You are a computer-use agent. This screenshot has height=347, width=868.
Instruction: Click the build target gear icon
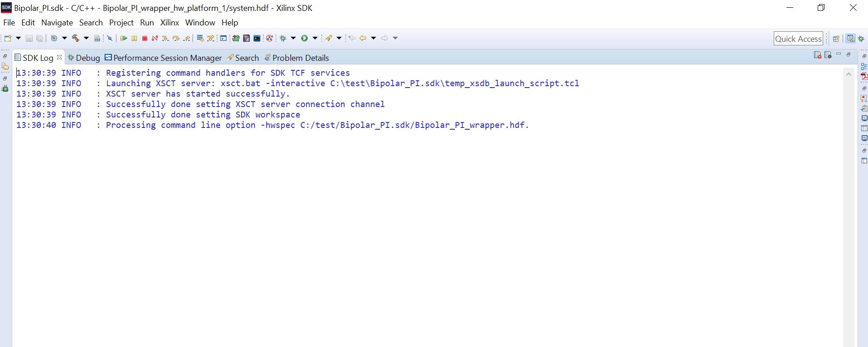click(54, 39)
